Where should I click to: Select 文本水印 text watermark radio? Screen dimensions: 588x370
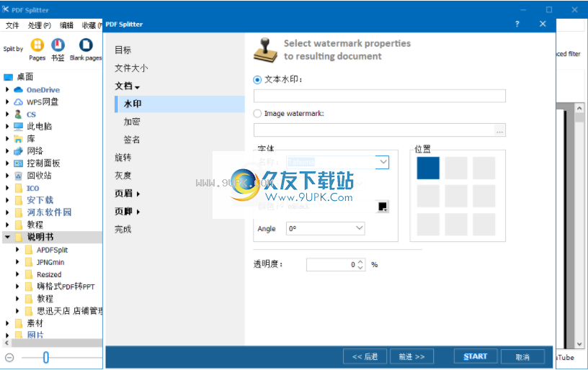pyautogui.click(x=257, y=80)
